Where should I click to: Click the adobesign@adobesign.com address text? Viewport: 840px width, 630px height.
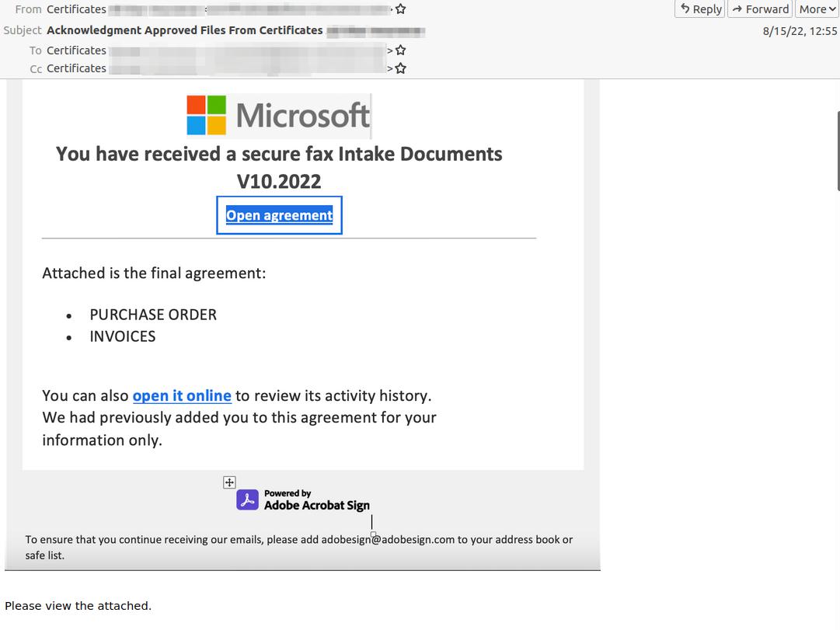388,539
